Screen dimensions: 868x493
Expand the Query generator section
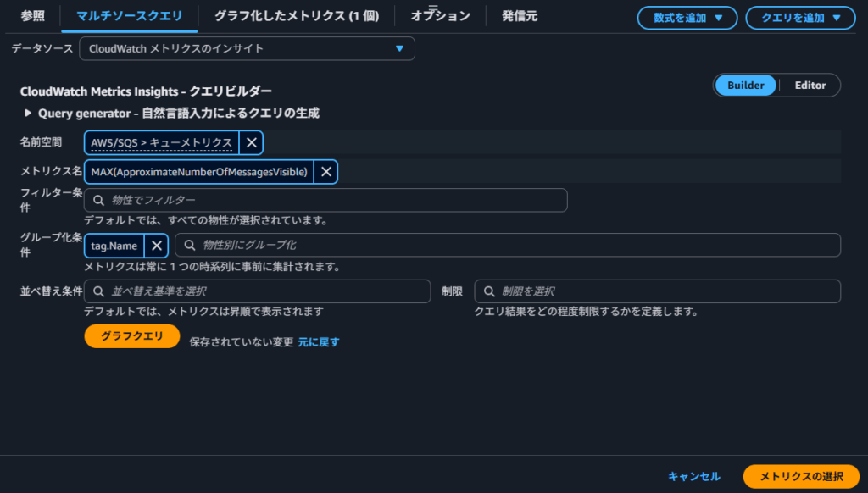pos(30,113)
